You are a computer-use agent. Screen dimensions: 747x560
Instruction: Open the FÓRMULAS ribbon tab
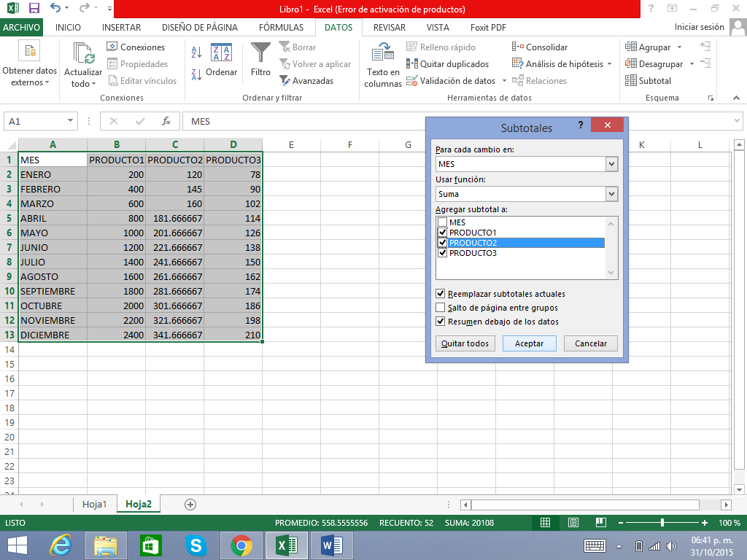click(281, 28)
